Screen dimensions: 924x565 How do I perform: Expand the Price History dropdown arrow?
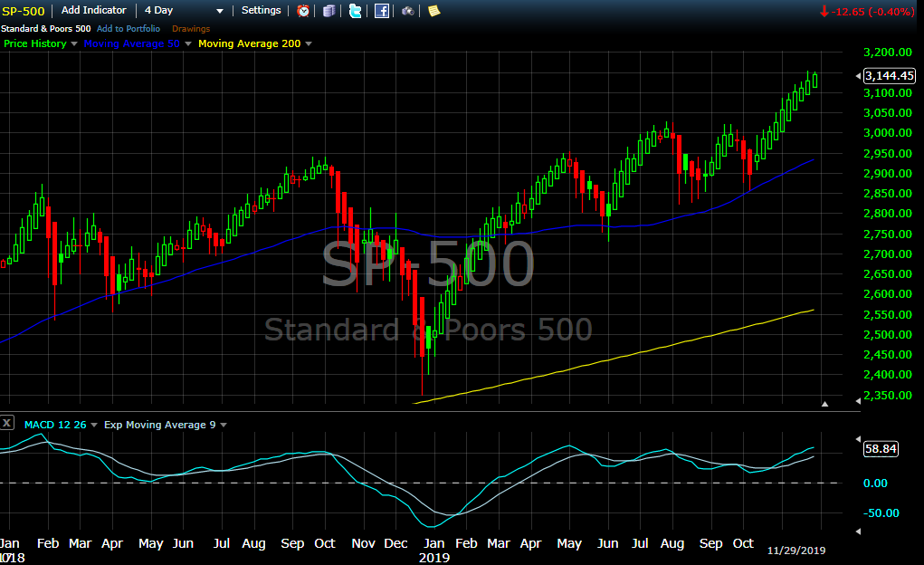coord(74,43)
